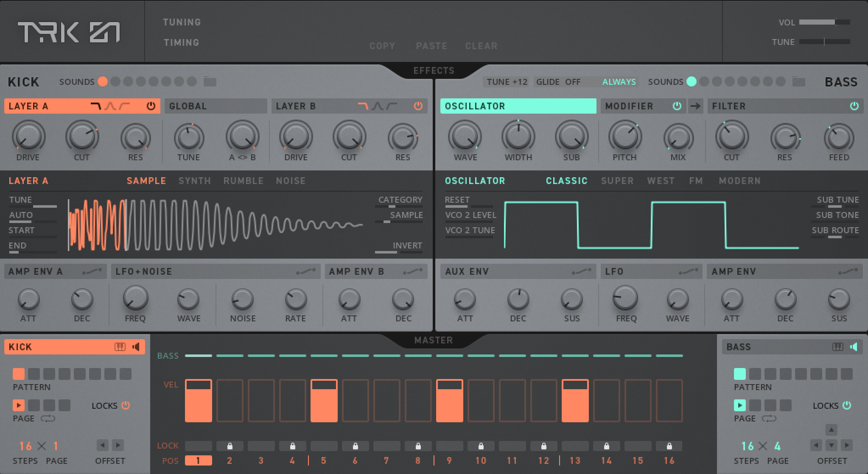Mute the Bass track speaker icon
Image resolution: width=868 pixels, height=474 pixels.
854,347
